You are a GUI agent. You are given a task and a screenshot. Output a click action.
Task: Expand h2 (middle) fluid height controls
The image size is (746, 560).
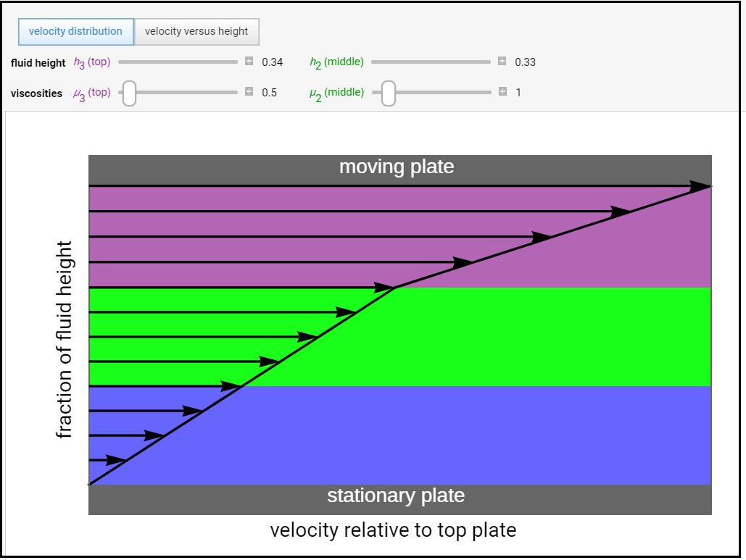coord(502,62)
